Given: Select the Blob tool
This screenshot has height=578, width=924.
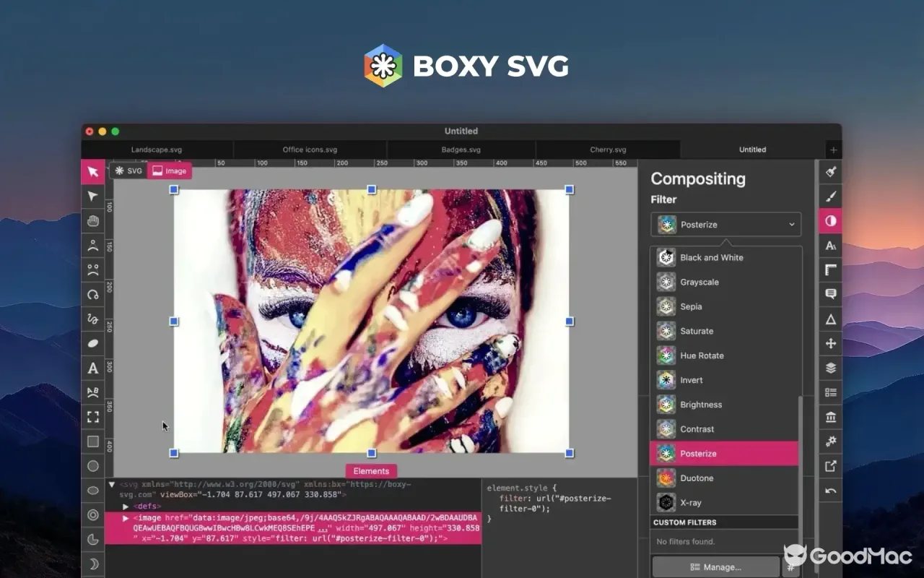Looking at the screenshot, I should click(92, 343).
